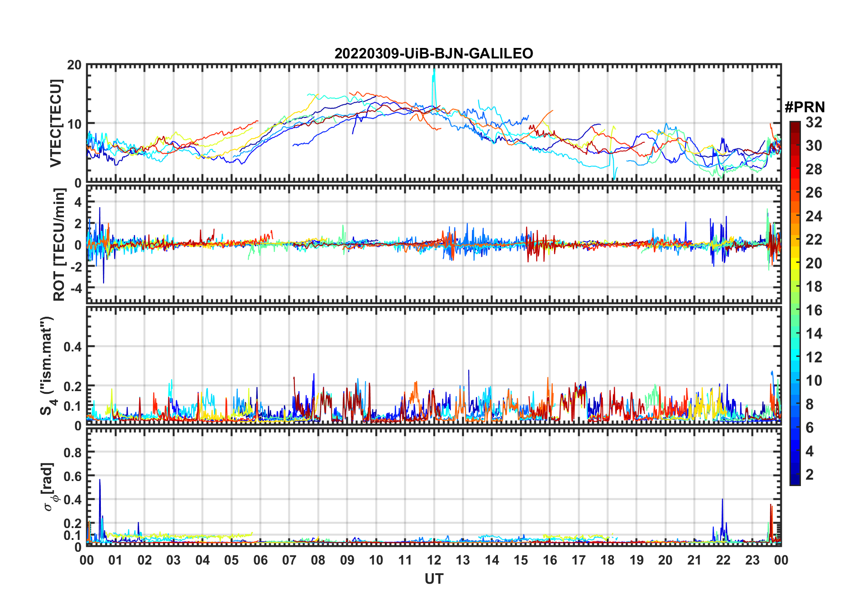Click the UT axis tick label 07
Screen dimensions: 868x607
point(289,560)
